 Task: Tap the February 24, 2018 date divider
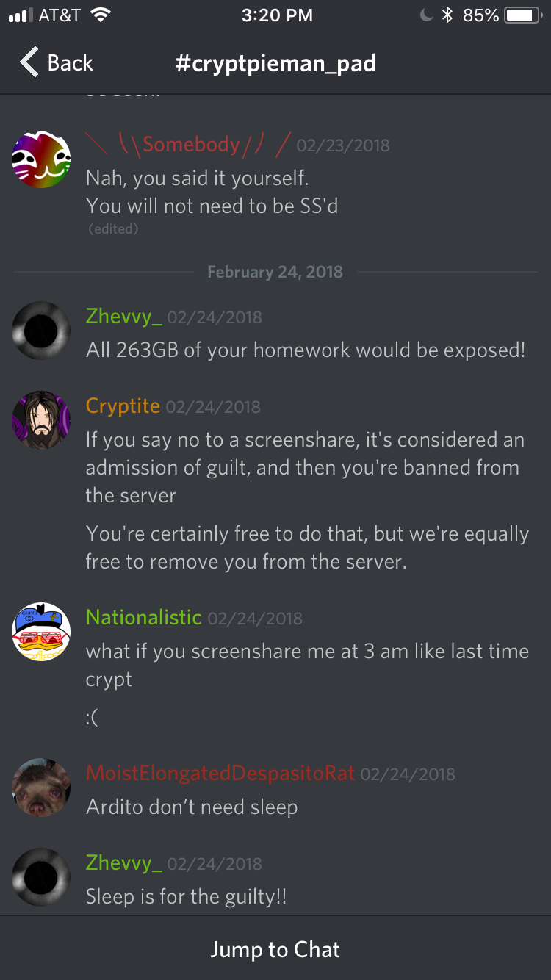275,272
